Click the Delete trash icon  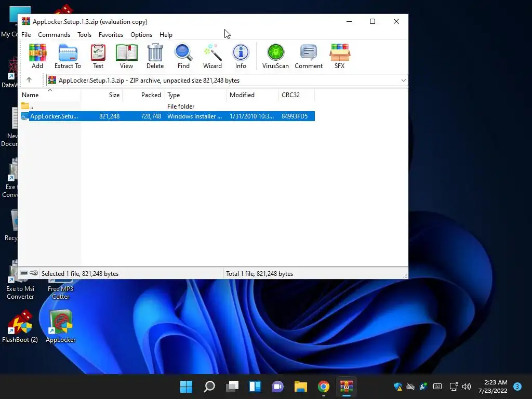tap(155, 56)
